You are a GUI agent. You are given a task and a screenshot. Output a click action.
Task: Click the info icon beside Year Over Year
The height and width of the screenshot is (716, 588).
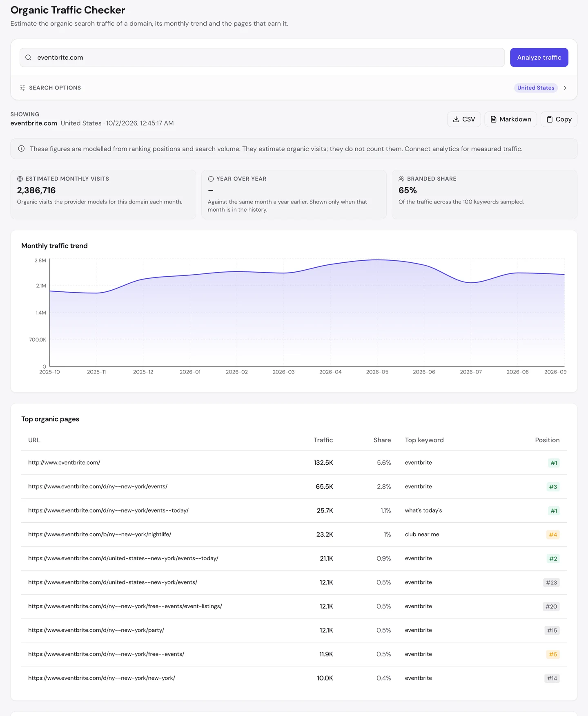(211, 179)
